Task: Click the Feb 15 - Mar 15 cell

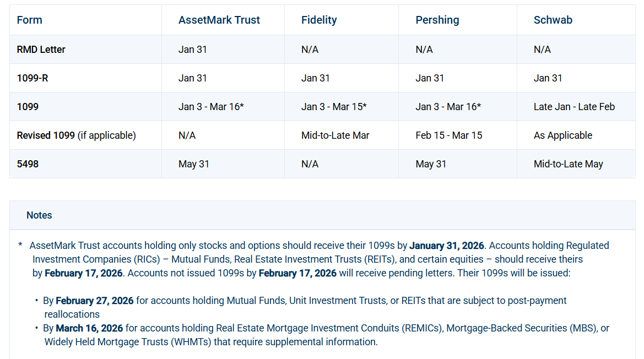Action: (449, 135)
